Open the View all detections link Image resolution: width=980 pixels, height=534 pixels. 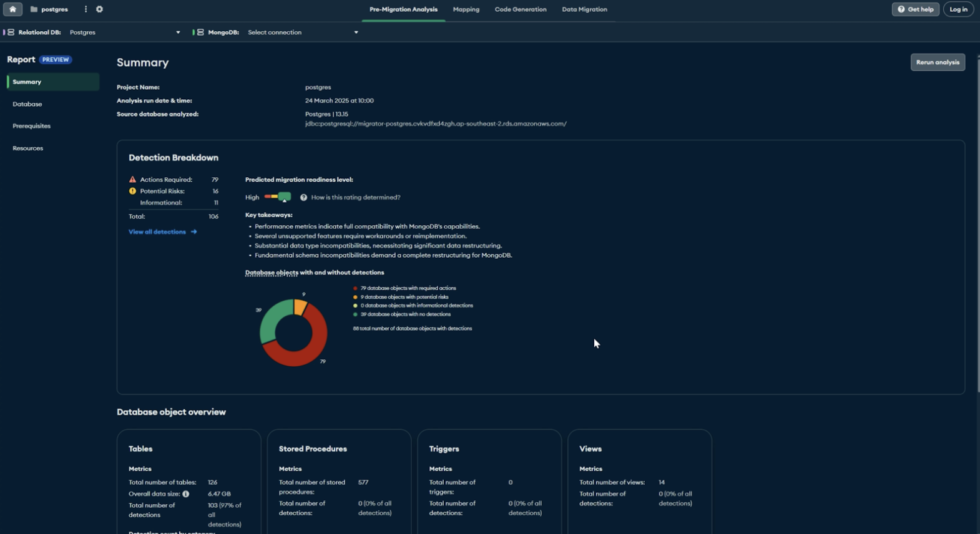pyautogui.click(x=162, y=232)
